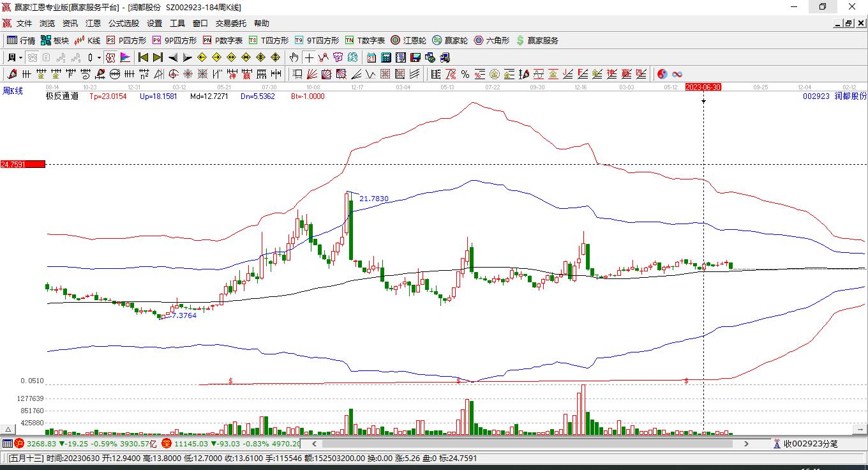Click the table icon in status bar
The image size is (868, 470).
7,443
